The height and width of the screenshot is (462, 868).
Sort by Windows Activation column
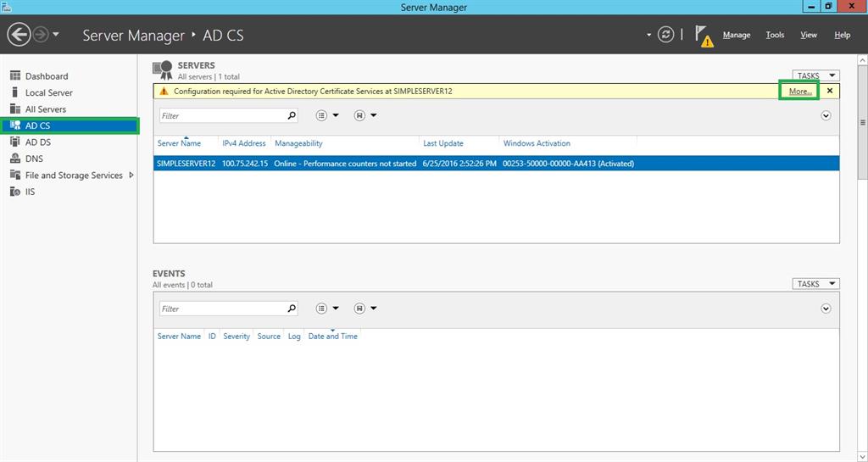pos(537,143)
